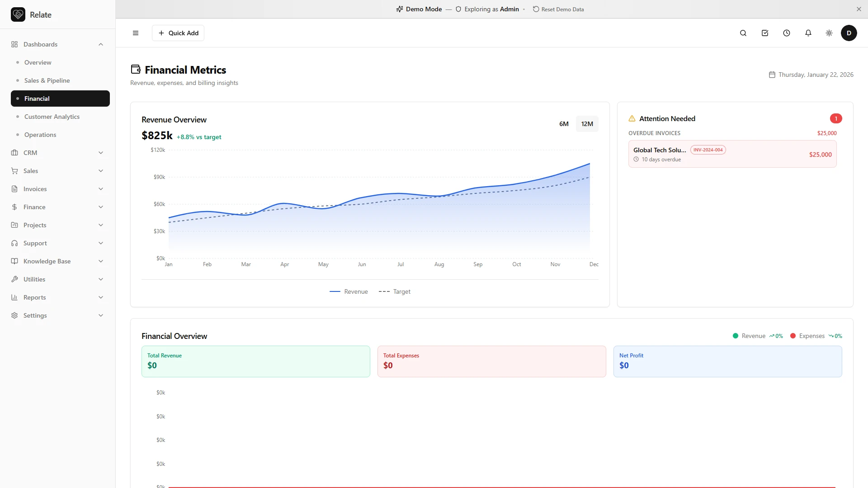Click the Dashboards grid icon
This screenshot has width=868, height=488.
[14, 44]
